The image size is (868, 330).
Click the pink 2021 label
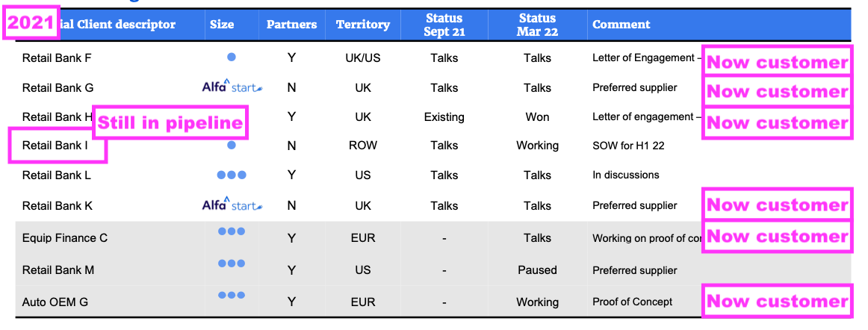[31, 24]
